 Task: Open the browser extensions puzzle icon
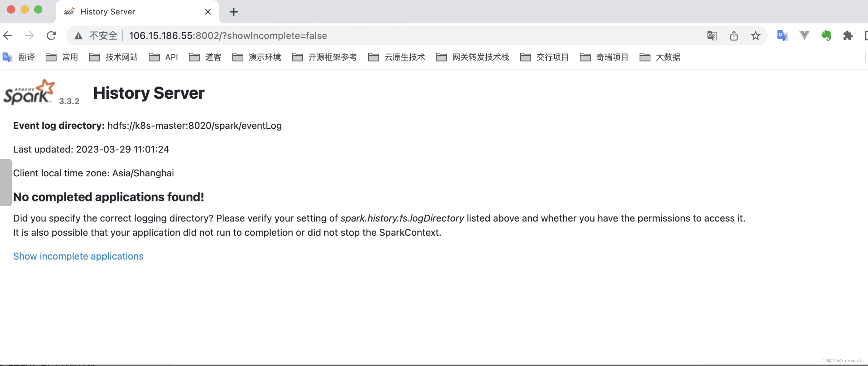coord(848,35)
